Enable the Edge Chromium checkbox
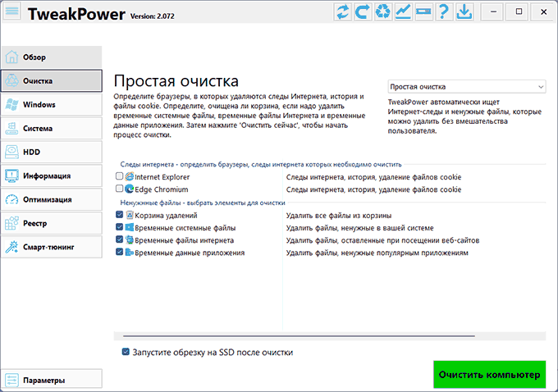The image size is (558, 392). (120, 189)
